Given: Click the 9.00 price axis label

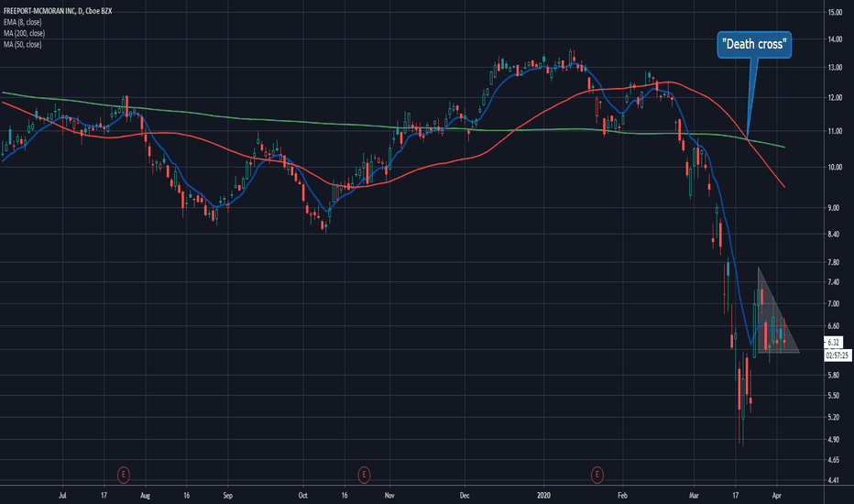Looking at the screenshot, I should 833,208.
